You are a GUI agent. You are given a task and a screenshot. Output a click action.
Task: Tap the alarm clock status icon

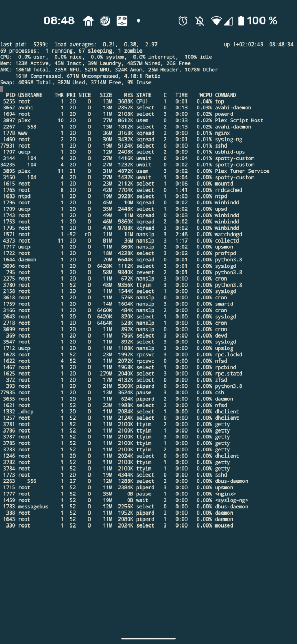(183, 21)
